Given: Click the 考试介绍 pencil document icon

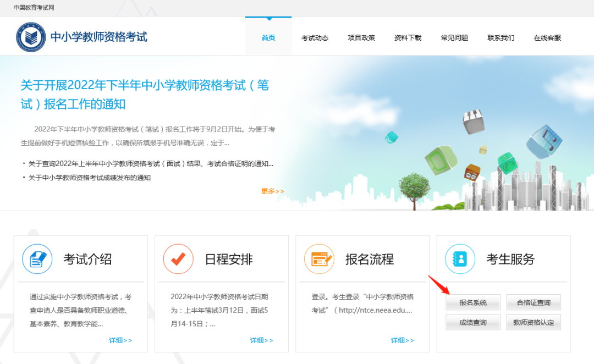Looking at the screenshot, I should click(x=37, y=258).
